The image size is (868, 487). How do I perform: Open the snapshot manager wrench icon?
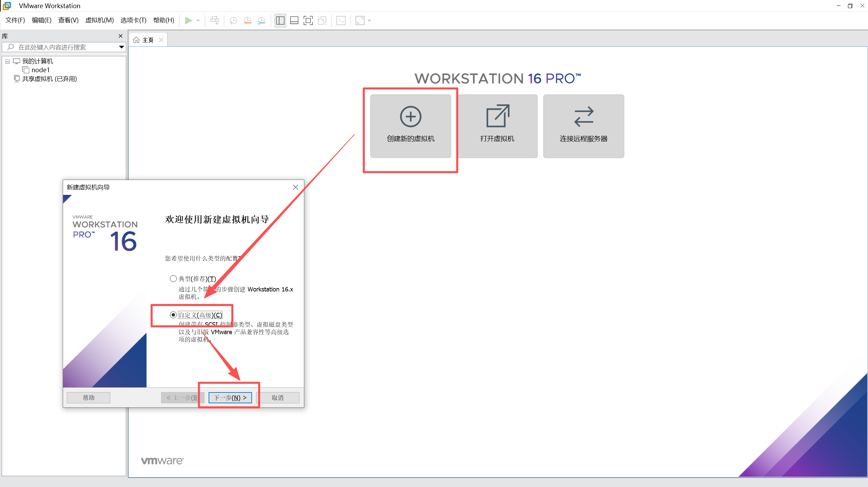(262, 21)
